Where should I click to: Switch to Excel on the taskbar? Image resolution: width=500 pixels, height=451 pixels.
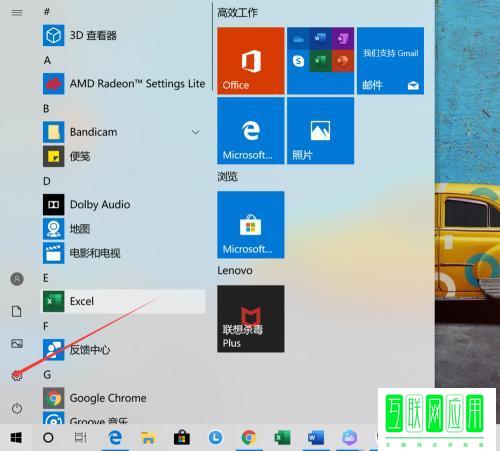(x=282, y=437)
